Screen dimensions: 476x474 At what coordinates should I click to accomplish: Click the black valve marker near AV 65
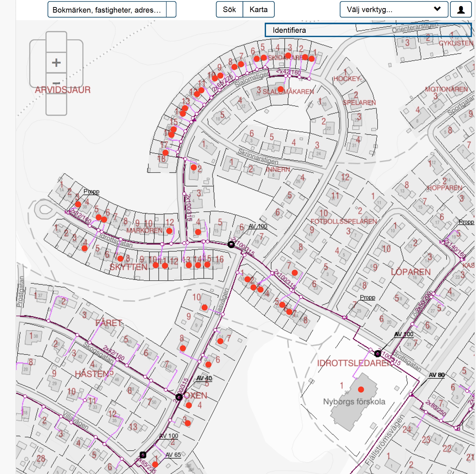click(143, 455)
